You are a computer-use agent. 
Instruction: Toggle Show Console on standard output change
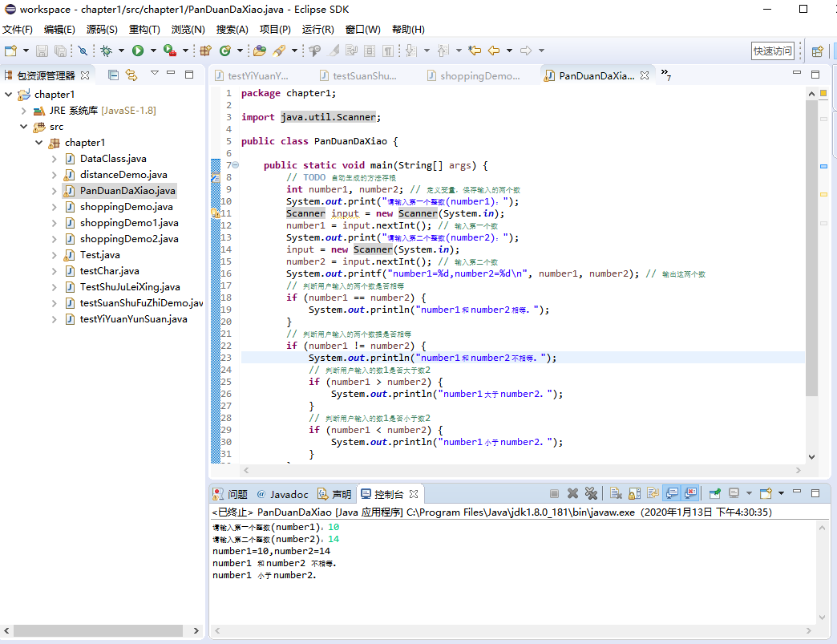tap(672, 493)
